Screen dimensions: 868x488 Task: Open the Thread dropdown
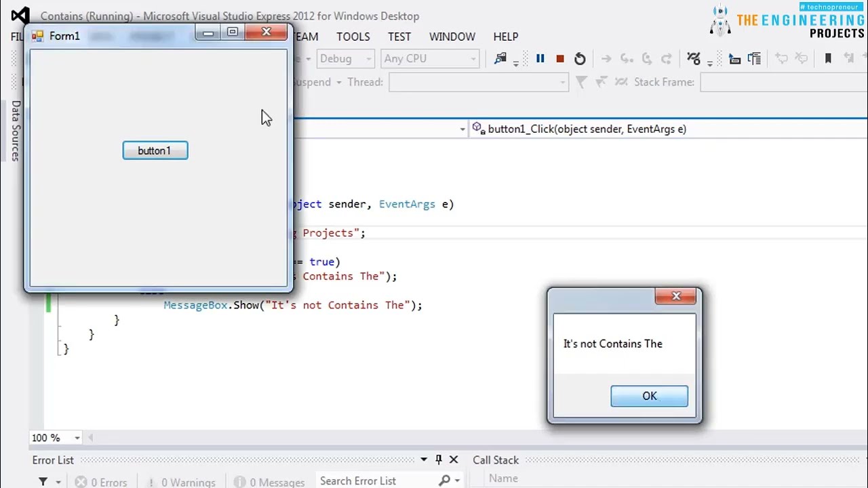tap(479, 82)
